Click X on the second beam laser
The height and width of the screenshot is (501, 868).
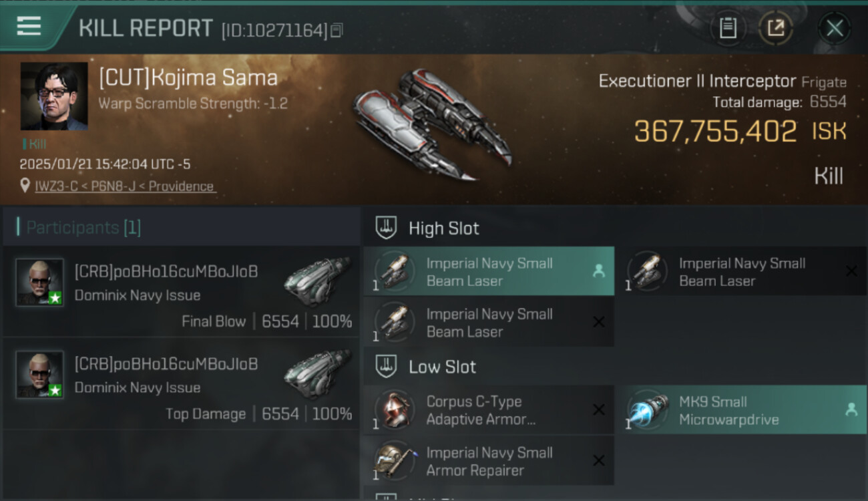pos(851,271)
